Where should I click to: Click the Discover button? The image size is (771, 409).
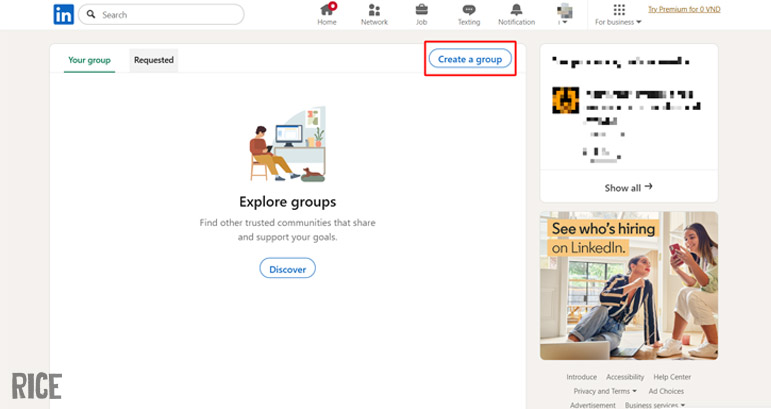click(x=288, y=269)
